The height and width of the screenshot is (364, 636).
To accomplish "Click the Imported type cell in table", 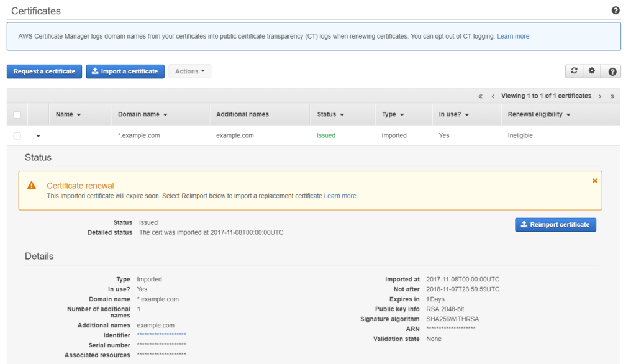I will (394, 135).
